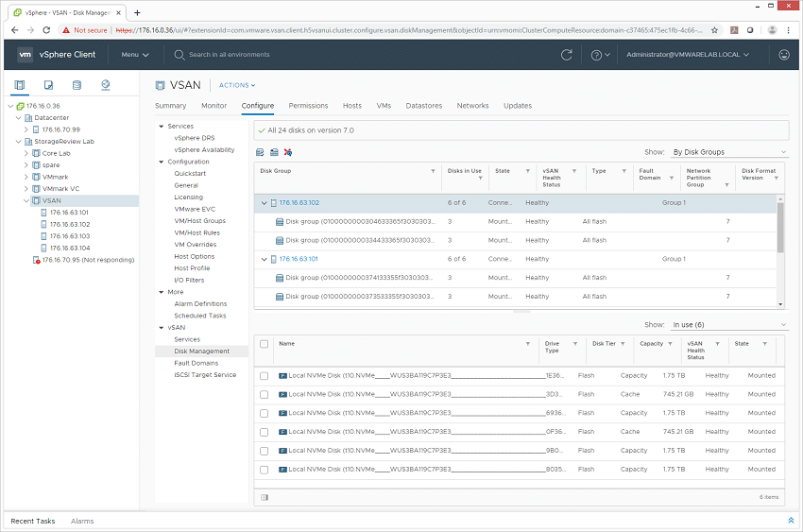Go back in browser history
Screen dimensions: 803x532
click(15, 30)
